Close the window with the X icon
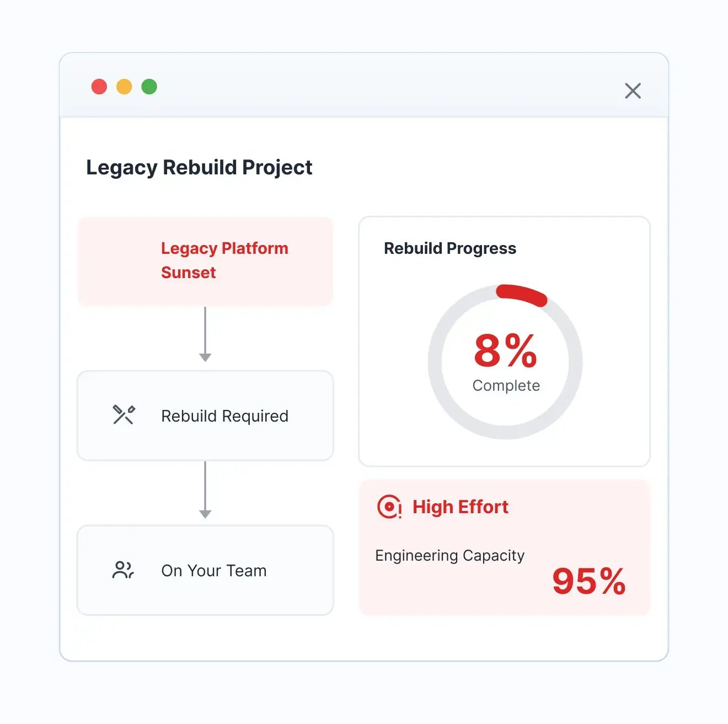This screenshot has width=728, height=724. [x=633, y=91]
